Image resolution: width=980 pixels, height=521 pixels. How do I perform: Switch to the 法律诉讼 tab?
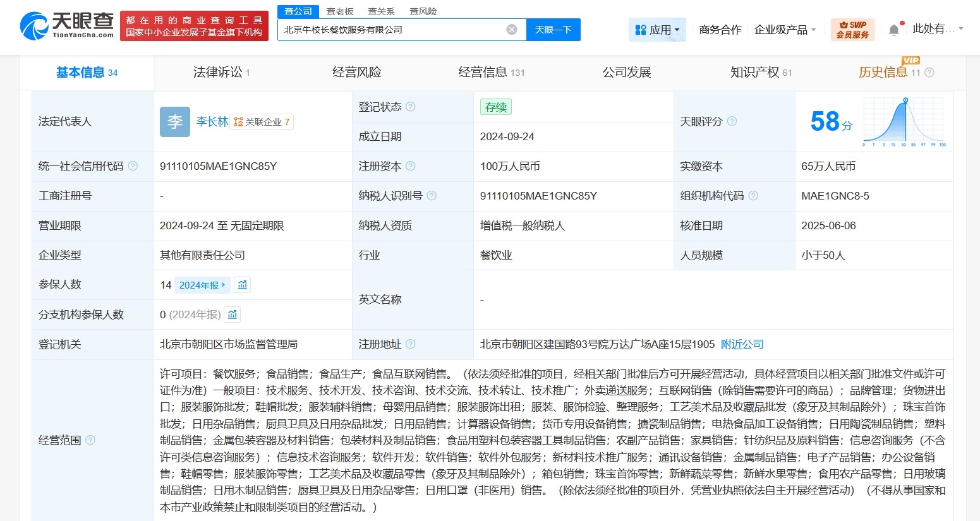point(219,72)
